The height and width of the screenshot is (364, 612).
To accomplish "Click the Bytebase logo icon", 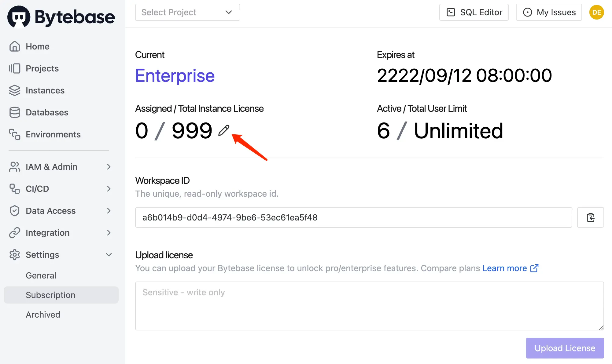I will coord(18,17).
